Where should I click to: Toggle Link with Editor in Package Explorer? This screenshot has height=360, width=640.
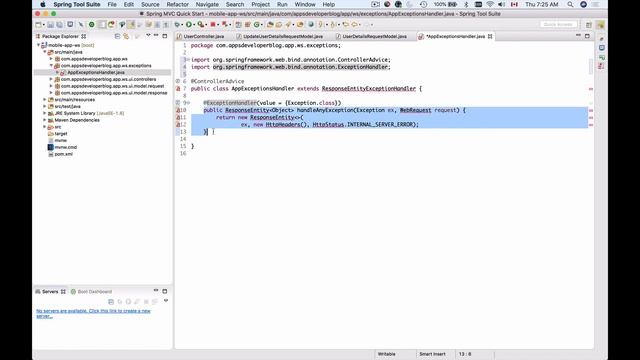pyautogui.click(x=126, y=36)
